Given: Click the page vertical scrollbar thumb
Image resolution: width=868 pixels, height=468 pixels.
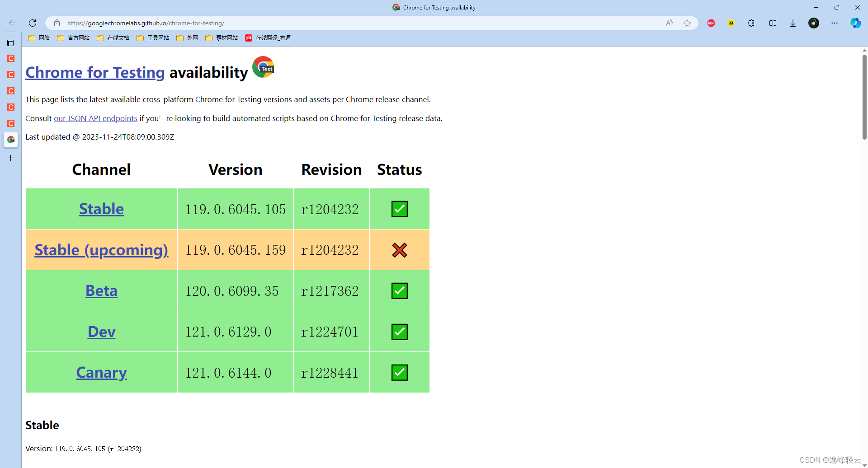Looking at the screenshot, I should click(x=864, y=97).
